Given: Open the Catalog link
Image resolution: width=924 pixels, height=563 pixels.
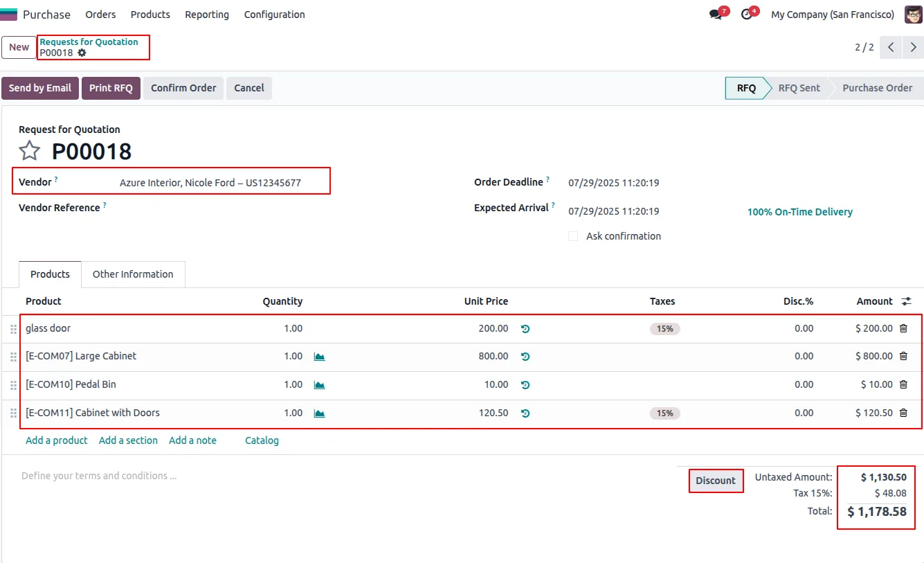Looking at the screenshot, I should coord(262,440).
